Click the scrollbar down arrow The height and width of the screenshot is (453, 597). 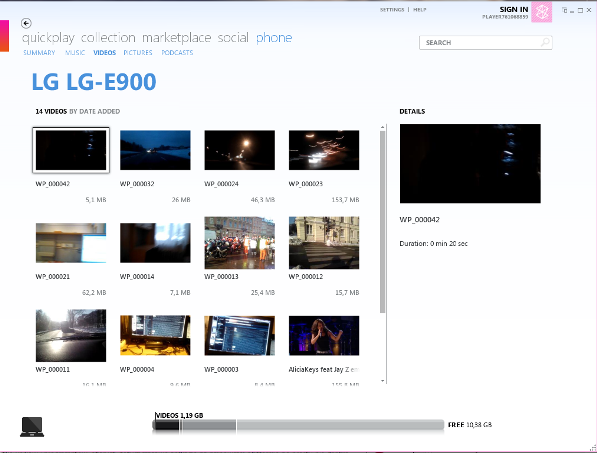[x=383, y=381]
